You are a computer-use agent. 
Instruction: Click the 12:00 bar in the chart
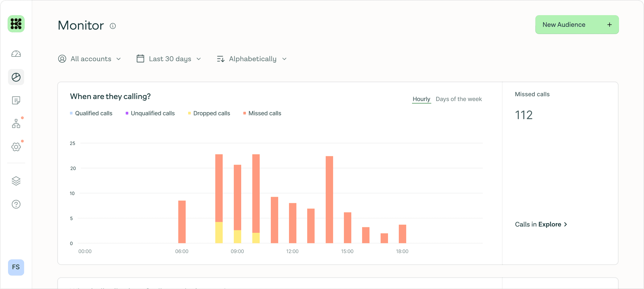[x=293, y=223]
